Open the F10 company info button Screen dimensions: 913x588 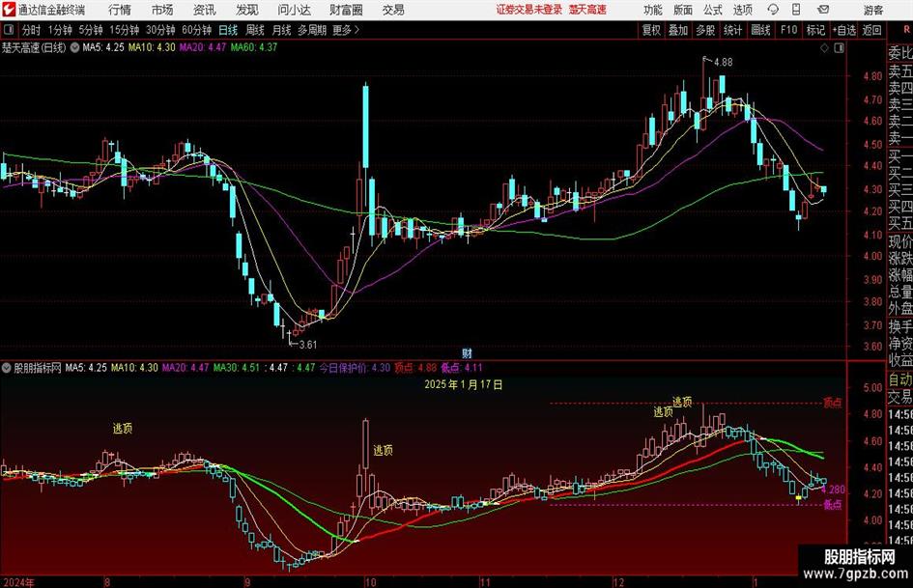click(x=788, y=30)
